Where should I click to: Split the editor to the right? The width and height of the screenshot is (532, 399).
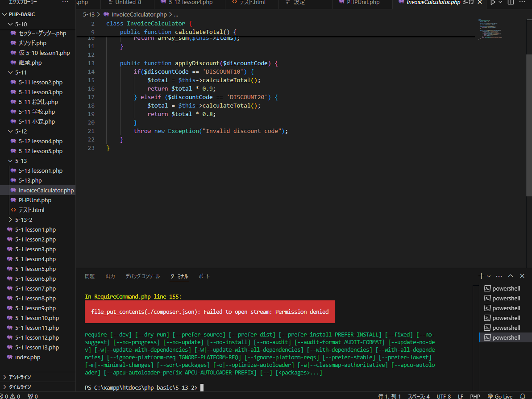pyautogui.click(x=511, y=2)
